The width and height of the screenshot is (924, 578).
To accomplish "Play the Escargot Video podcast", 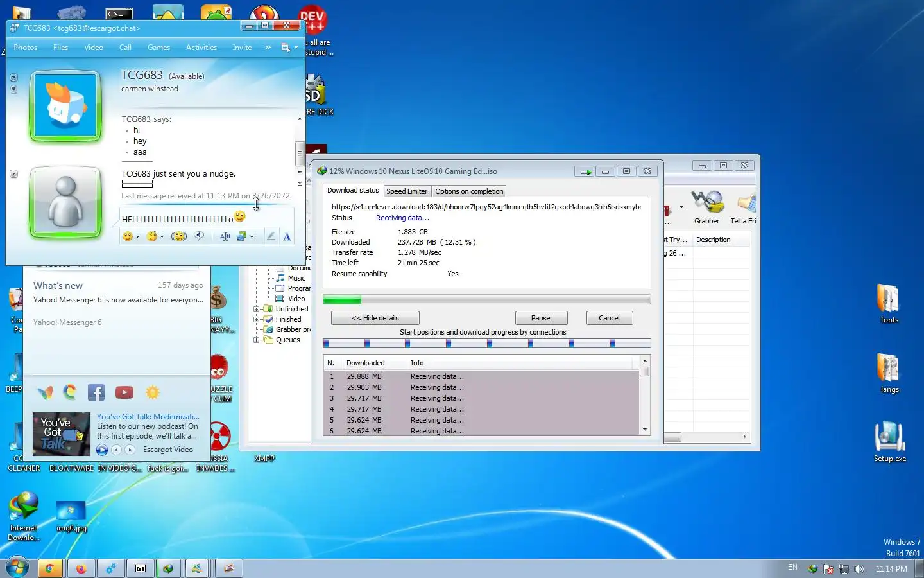I will pos(102,450).
